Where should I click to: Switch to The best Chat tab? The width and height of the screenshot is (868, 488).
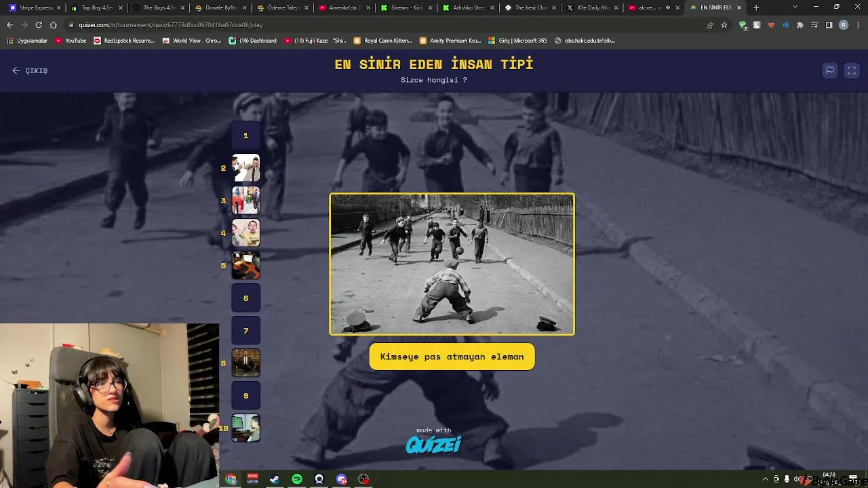[x=529, y=7]
